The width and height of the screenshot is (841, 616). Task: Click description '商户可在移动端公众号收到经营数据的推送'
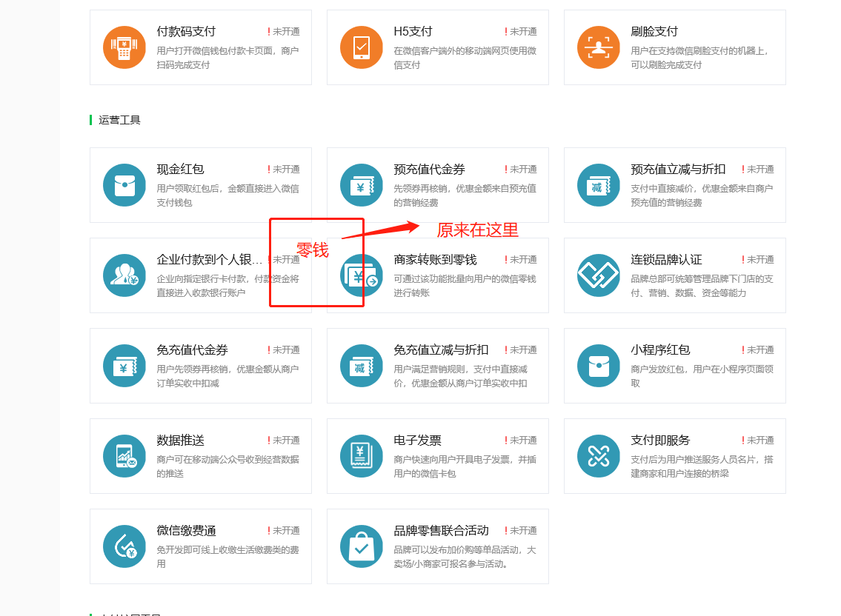pos(227,466)
